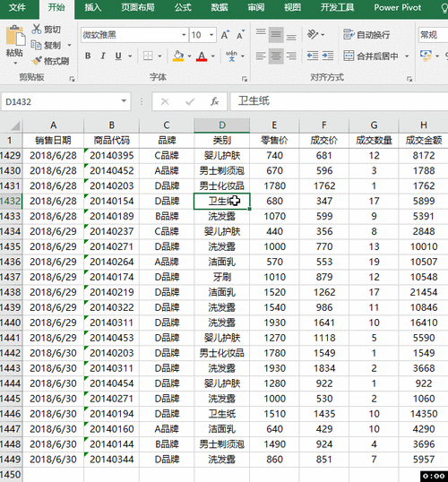This screenshot has height=482, width=448.
Task: Toggle Underline formatting
Action: pos(118,56)
